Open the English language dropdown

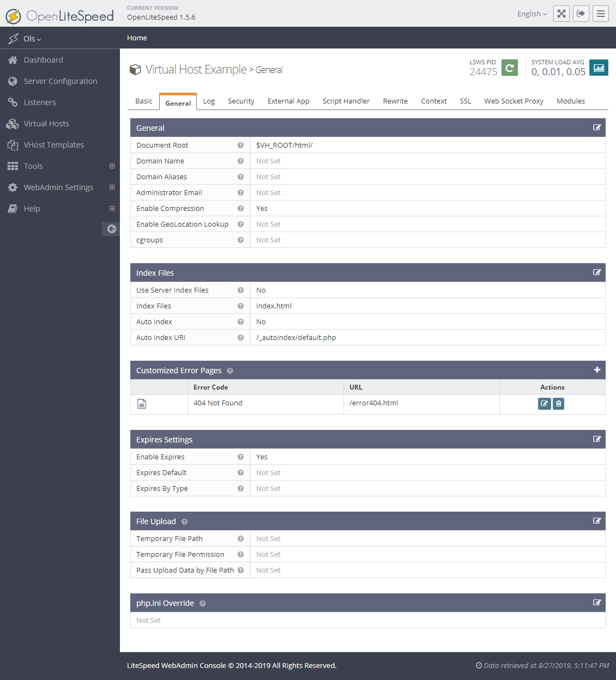pos(532,14)
